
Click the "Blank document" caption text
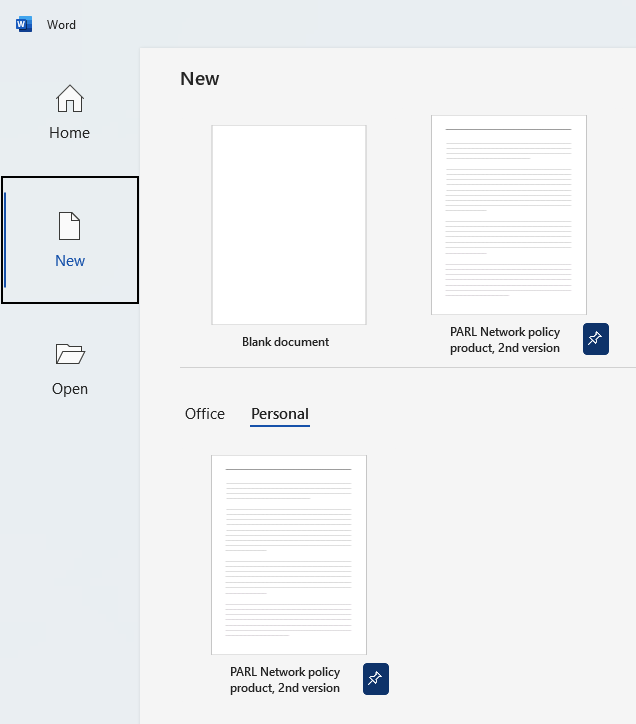(285, 342)
